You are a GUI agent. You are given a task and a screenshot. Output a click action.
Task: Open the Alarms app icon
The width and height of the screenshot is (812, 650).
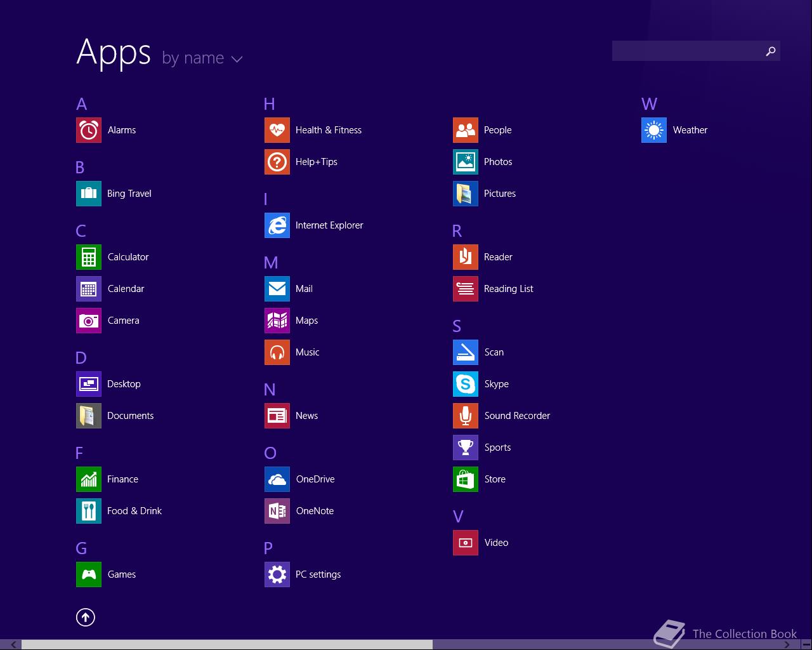coord(89,130)
